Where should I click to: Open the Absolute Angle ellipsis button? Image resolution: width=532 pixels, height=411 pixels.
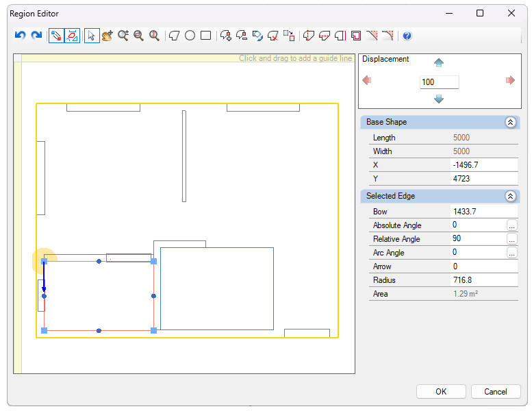tap(512, 225)
